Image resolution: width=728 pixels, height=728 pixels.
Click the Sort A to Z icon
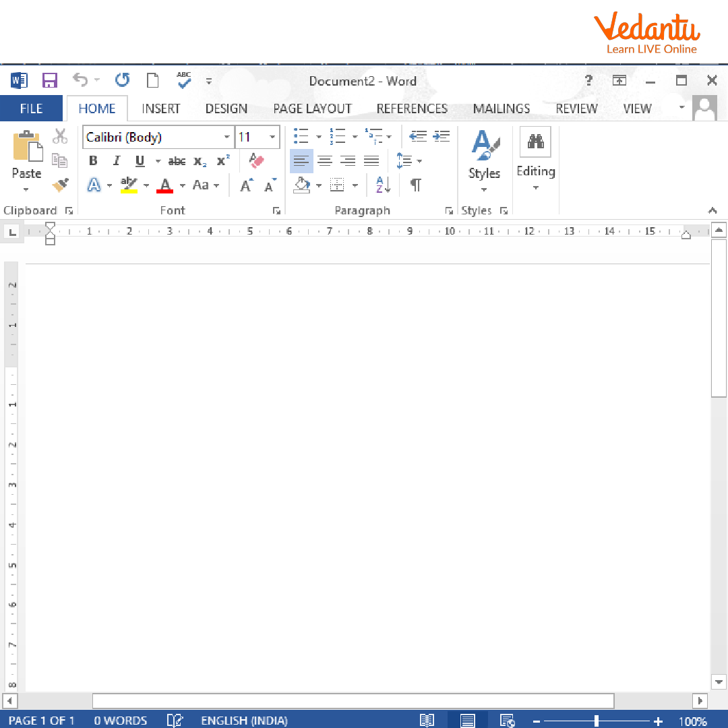(x=383, y=185)
